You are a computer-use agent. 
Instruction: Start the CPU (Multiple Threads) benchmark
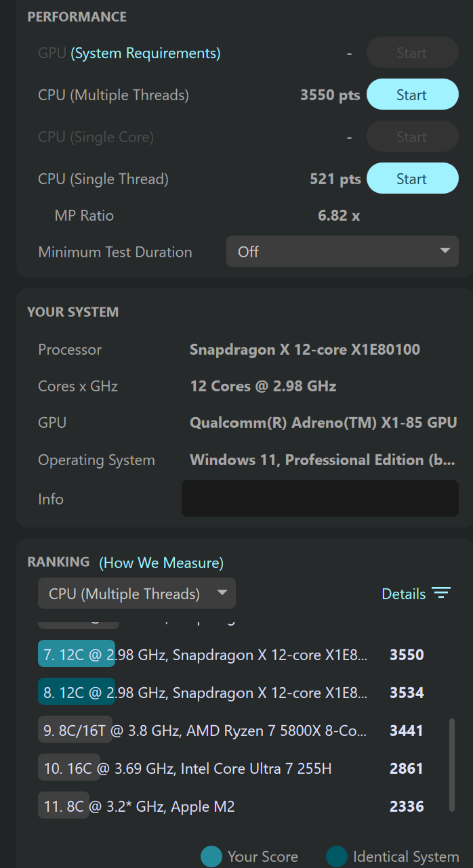coord(413,95)
